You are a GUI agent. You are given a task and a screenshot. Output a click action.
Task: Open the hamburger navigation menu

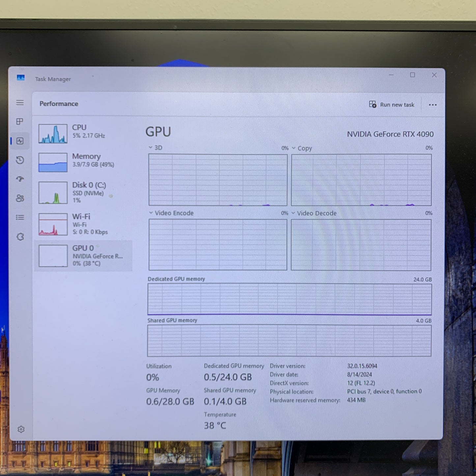[x=20, y=103]
